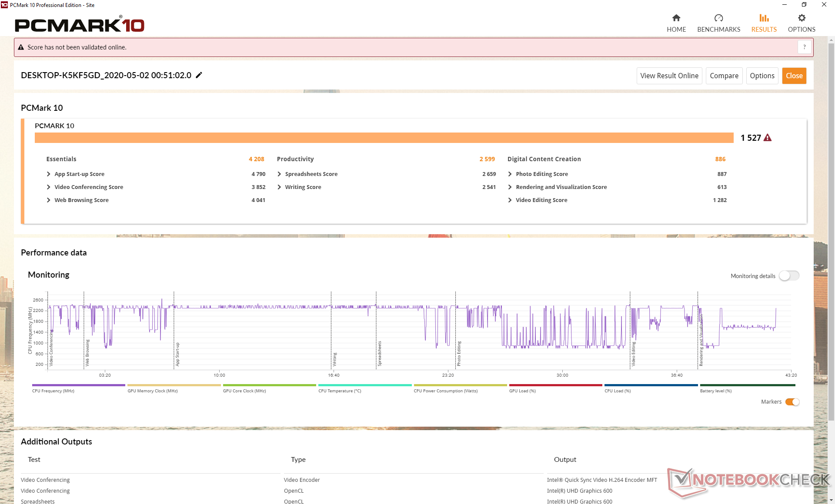This screenshot has width=835, height=504.
Task: Click warning icon in validation banner
Action: (x=21, y=47)
